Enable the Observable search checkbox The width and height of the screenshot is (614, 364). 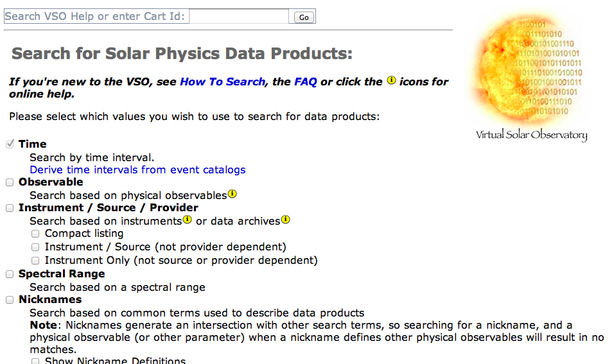pos(10,182)
